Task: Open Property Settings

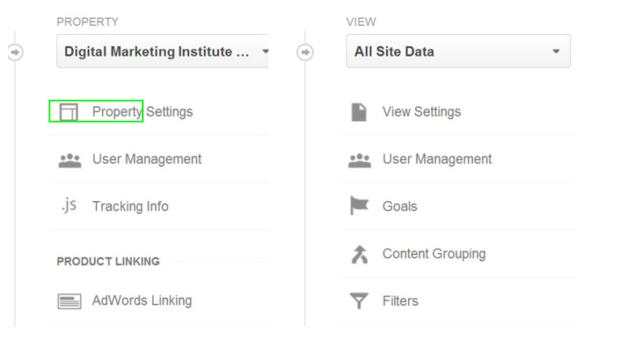Action: point(142,112)
